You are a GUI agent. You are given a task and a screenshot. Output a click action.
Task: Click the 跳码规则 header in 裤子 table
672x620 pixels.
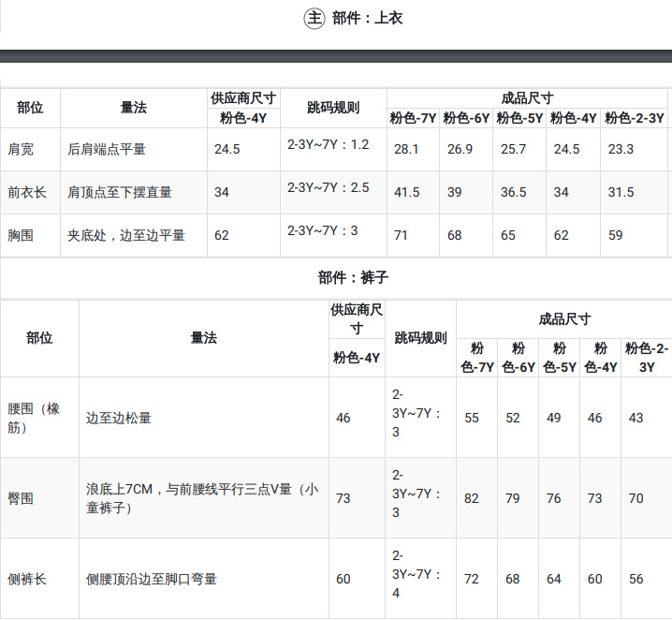point(420,338)
